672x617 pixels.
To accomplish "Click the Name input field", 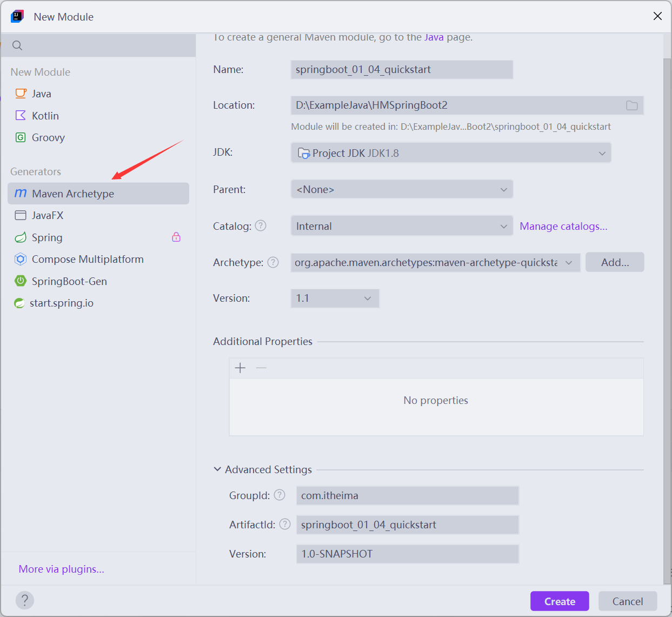I will click(x=402, y=69).
